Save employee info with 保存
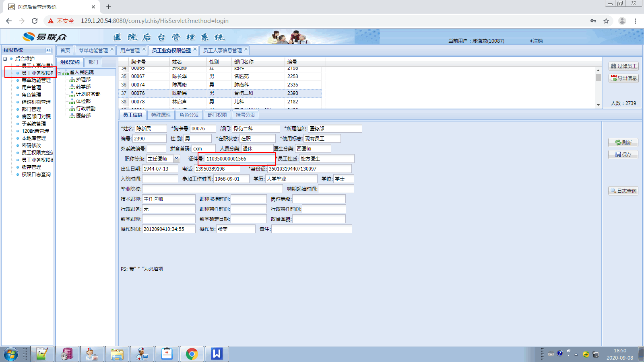This screenshot has width=644, height=362. click(x=623, y=154)
